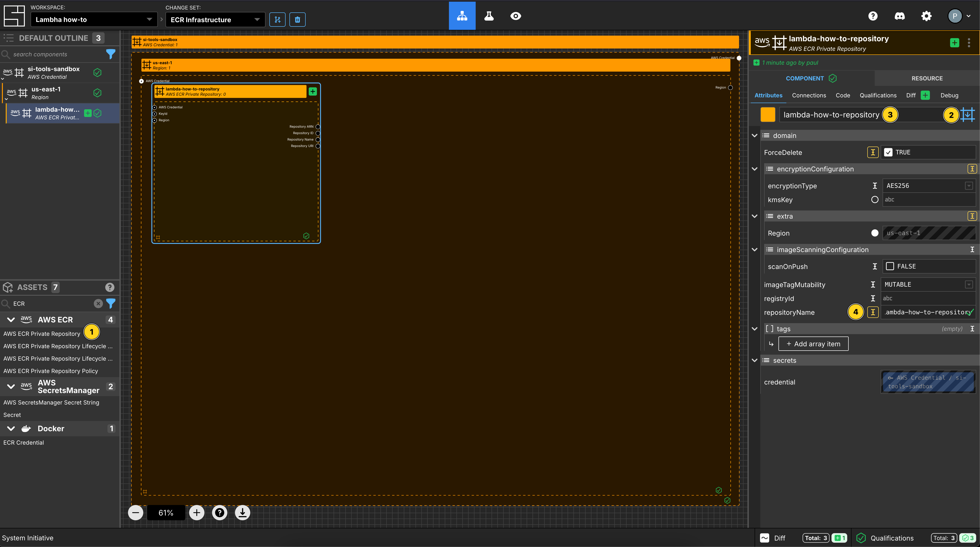Click the delete changeset trash icon
Viewport: 980px width, 547px height.
(x=297, y=19)
